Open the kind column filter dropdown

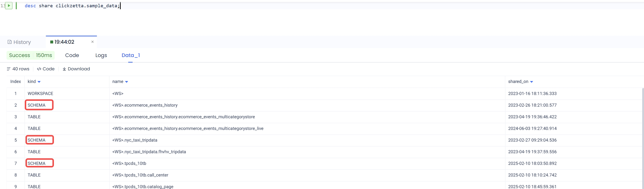click(x=39, y=82)
